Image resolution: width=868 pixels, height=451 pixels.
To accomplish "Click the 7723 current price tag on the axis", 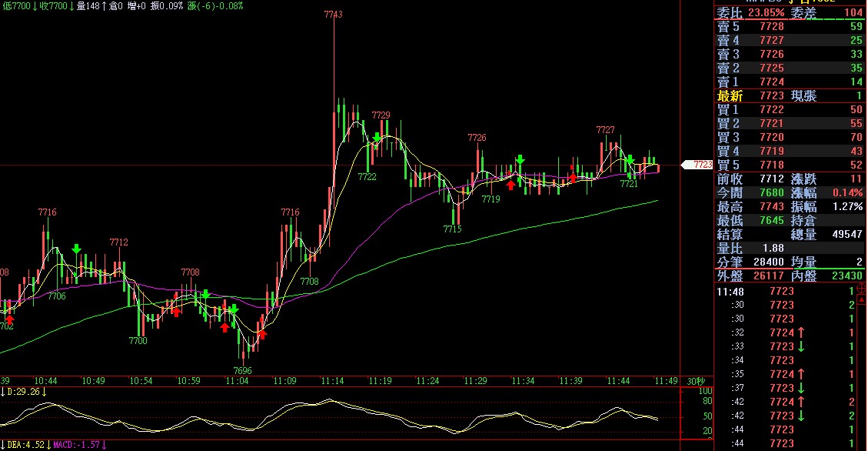I will click(x=697, y=165).
